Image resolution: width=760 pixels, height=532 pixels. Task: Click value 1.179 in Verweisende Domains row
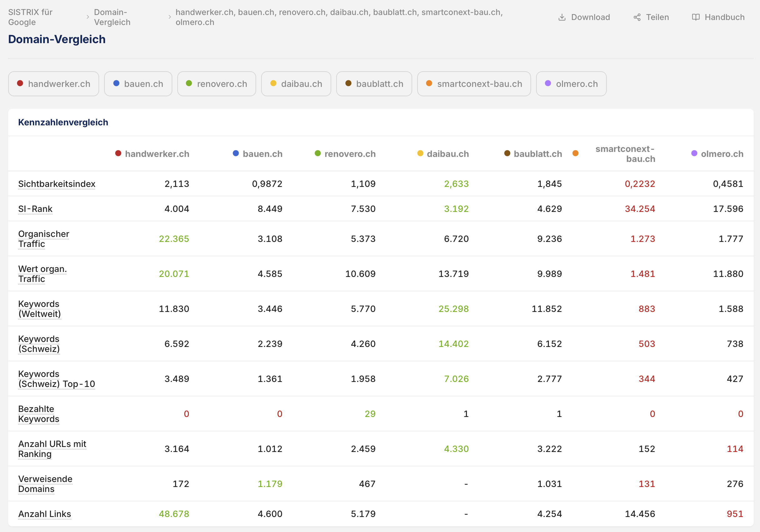click(x=270, y=484)
